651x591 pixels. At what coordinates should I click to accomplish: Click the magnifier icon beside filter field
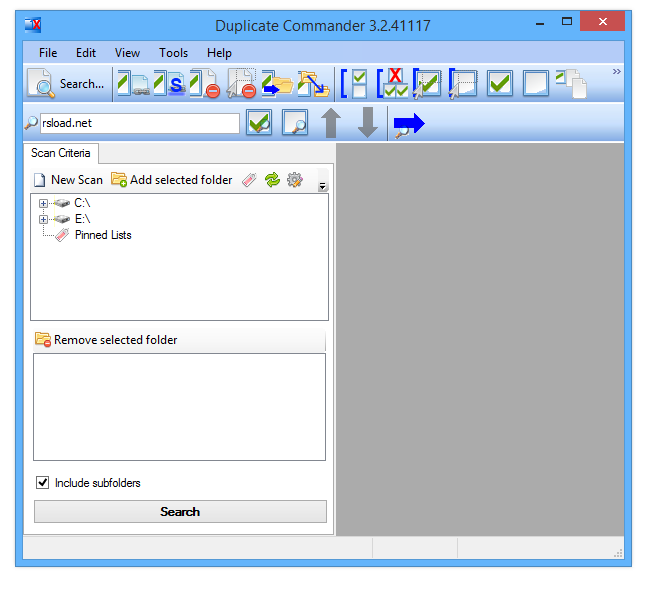click(x=31, y=123)
